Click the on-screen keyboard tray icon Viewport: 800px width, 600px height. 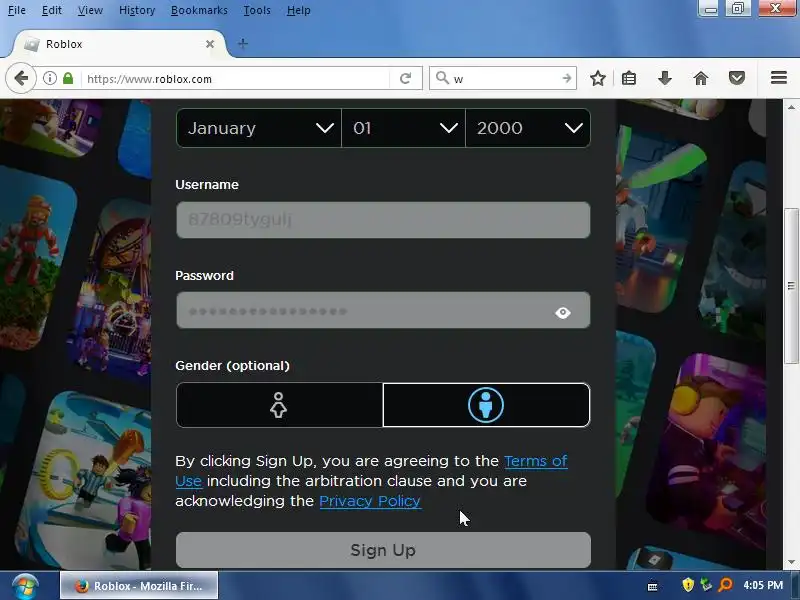(x=653, y=587)
